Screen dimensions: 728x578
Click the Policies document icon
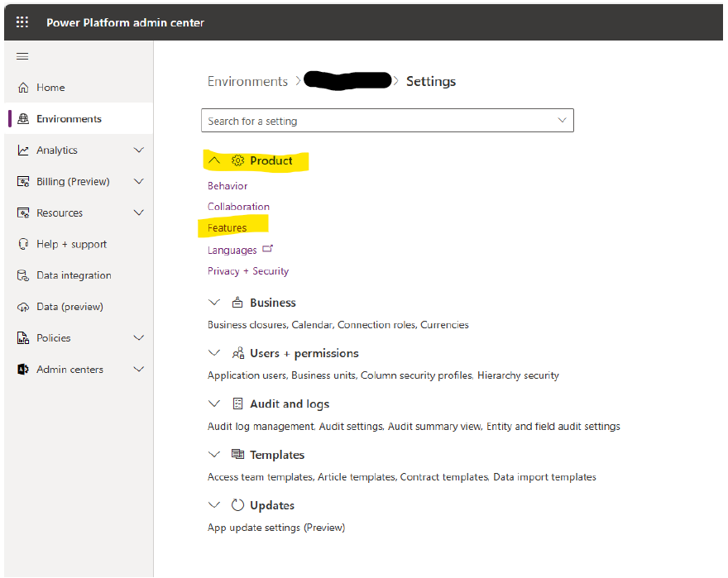pyautogui.click(x=23, y=338)
